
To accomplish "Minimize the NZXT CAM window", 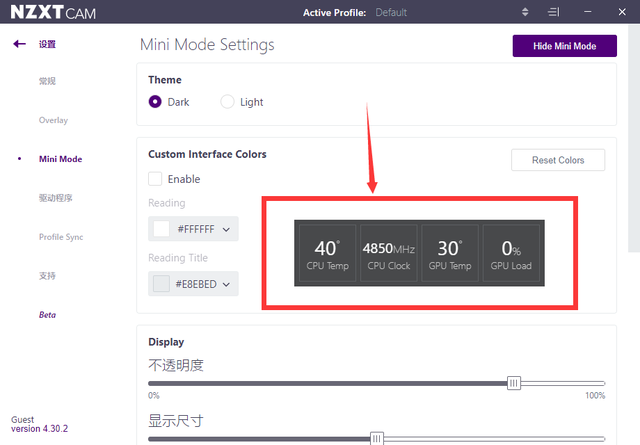I will [588, 12].
